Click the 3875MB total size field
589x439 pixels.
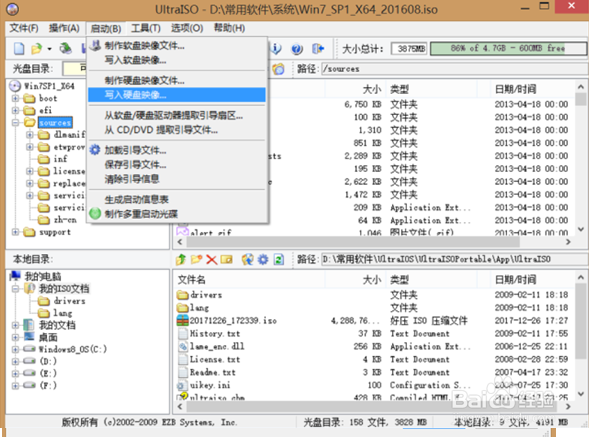click(x=409, y=48)
